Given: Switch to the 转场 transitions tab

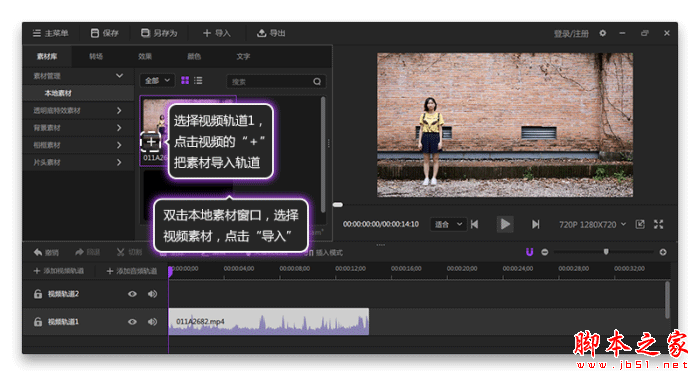Looking at the screenshot, I should coord(96,57).
